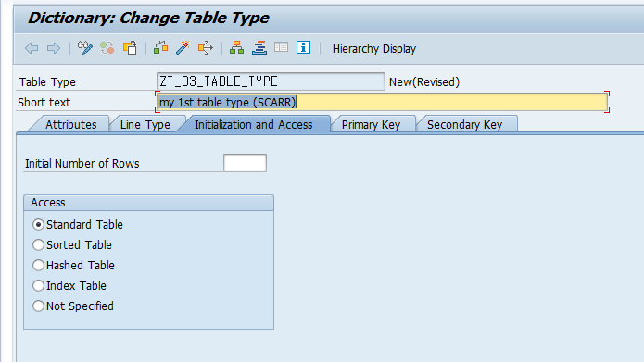Open Other Object clipboard icon

click(130, 48)
